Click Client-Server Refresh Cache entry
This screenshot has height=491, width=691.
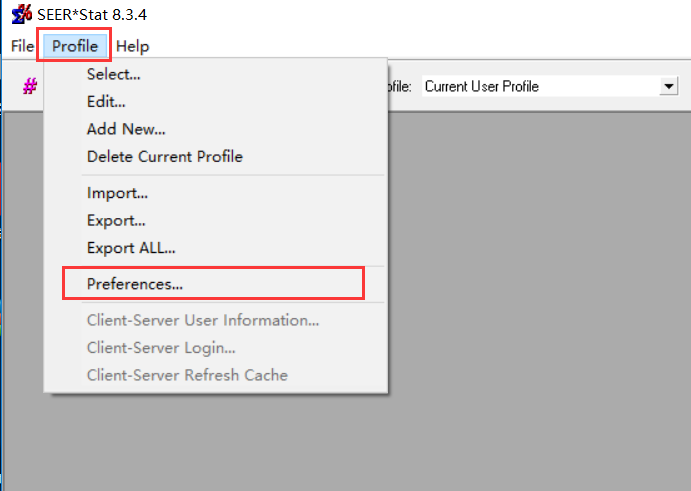coord(216,375)
